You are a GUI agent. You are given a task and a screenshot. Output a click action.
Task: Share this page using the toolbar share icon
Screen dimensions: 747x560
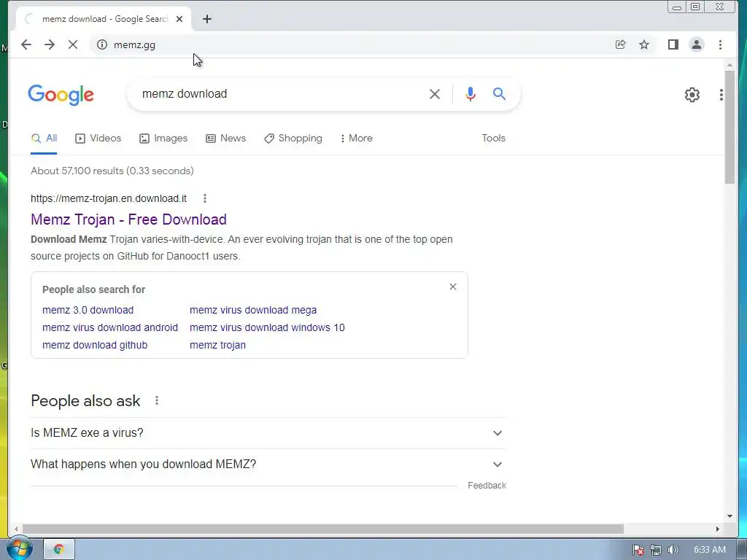click(x=620, y=44)
